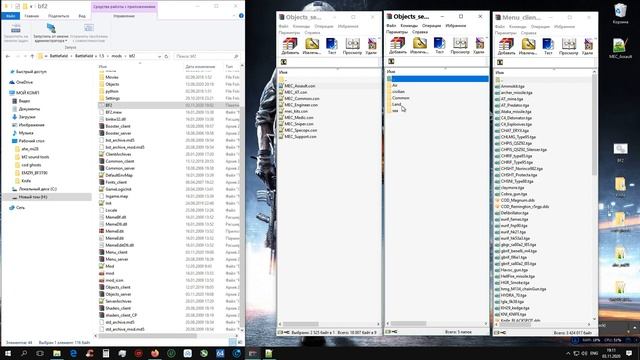Expand Run as administrator dropdown arrow in ribbon
Screen dimensions: 640x360
[x=66, y=41]
